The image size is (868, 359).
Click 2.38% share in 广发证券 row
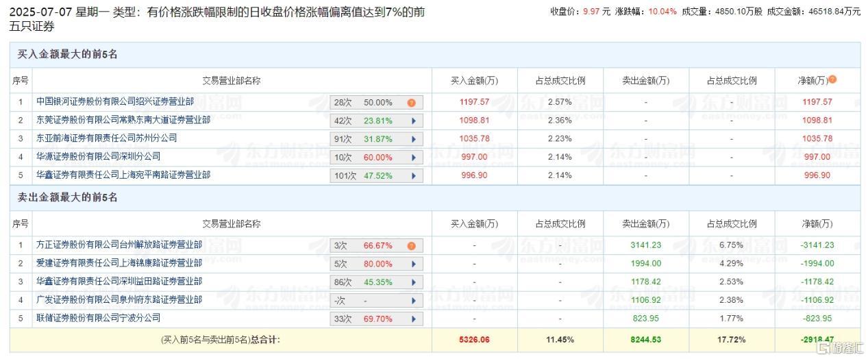[x=732, y=300]
